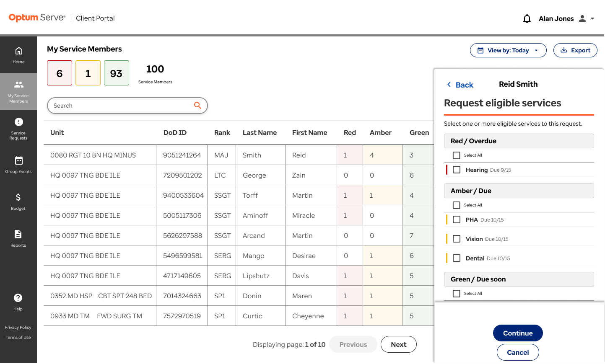This screenshot has height=364, width=605.
Task: Check Select All under Red / Overdue
Action: (457, 155)
